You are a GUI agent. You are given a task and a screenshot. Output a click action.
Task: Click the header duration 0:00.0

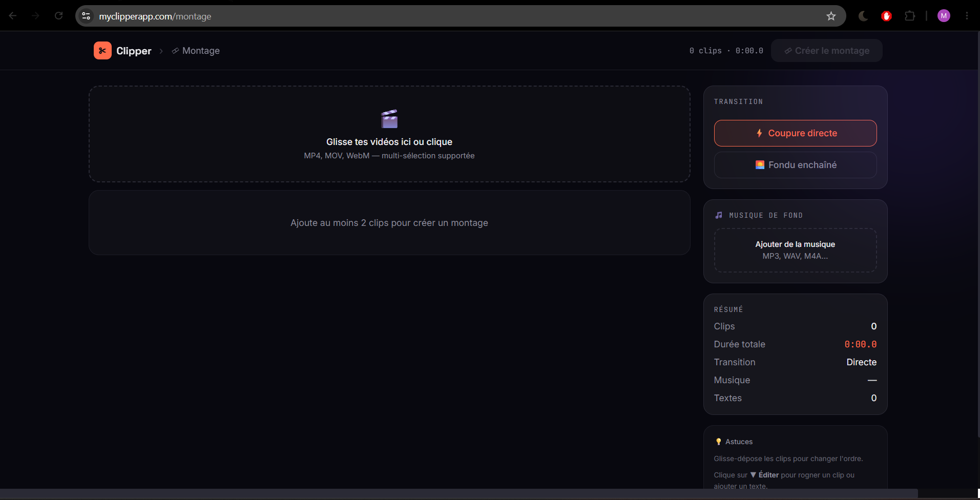coord(749,51)
